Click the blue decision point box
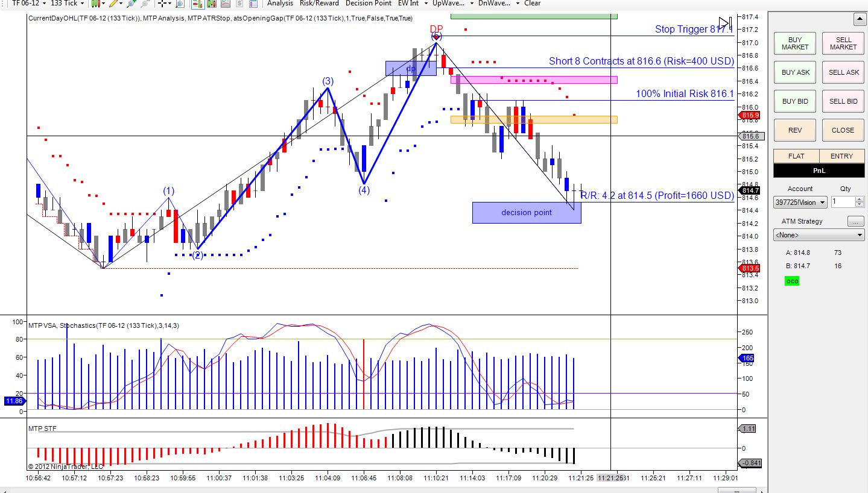 point(527,213)
